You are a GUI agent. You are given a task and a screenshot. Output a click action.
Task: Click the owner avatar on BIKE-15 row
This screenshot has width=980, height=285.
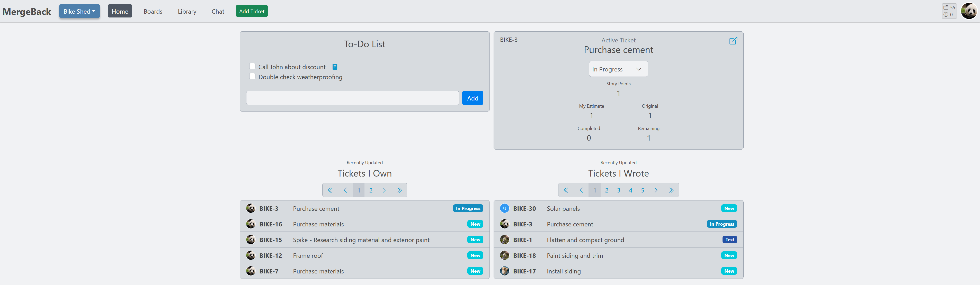(250, 240)
